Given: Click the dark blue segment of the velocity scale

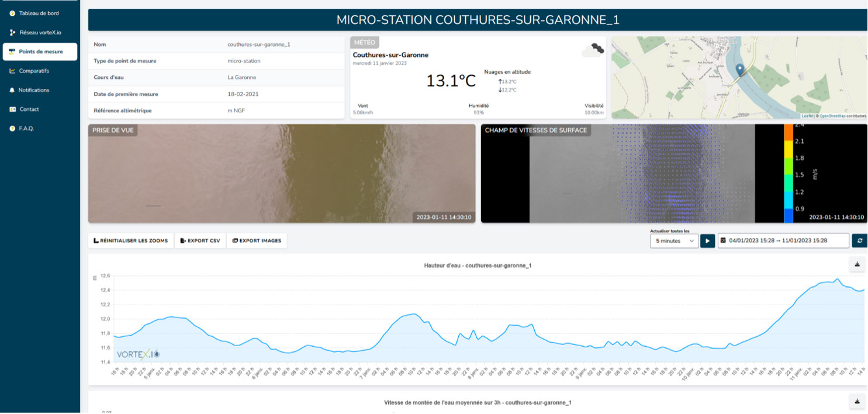Looking at the screenshot, I should (x=789, y=216).
